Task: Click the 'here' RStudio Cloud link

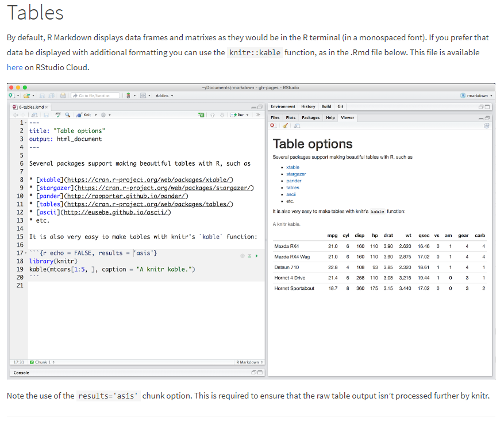Action: [x=15, y=67]
